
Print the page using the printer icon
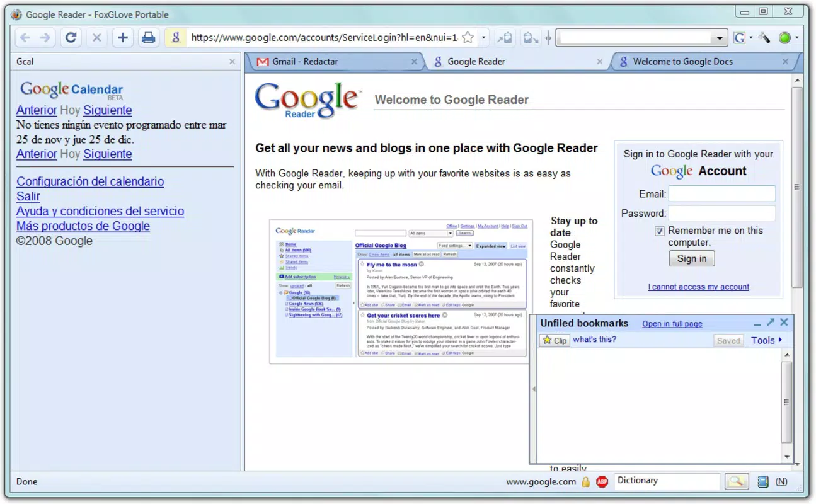coord(148,38)
